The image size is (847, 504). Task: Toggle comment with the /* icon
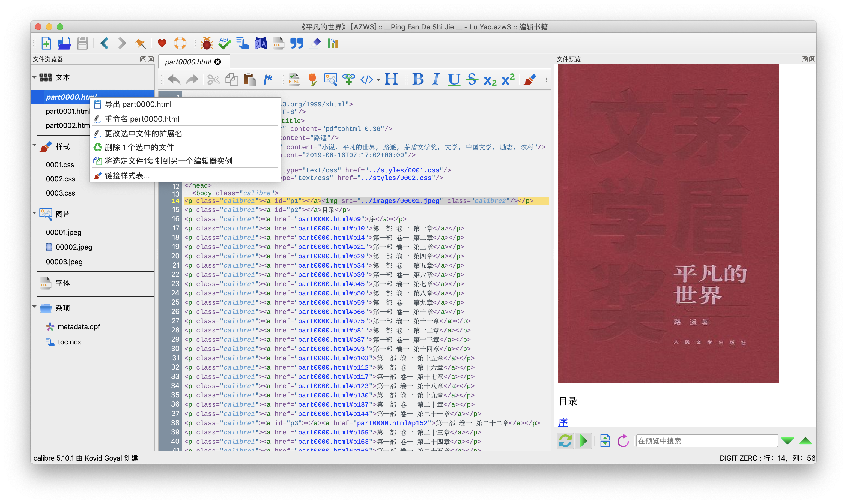click(268, 80)
